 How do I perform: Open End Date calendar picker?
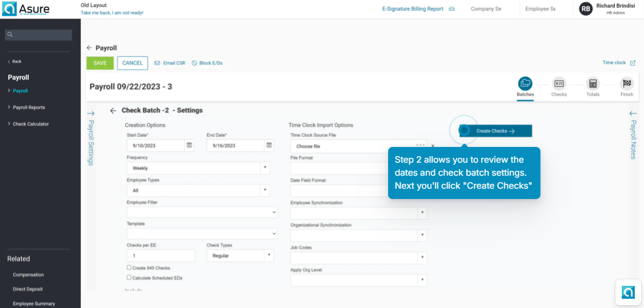click(x=269, y=145)
